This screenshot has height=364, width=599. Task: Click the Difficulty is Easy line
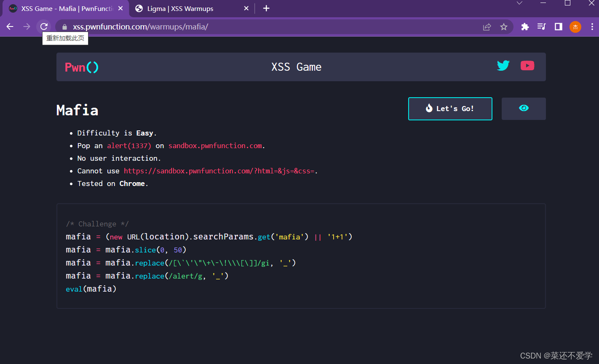point(117,133)
